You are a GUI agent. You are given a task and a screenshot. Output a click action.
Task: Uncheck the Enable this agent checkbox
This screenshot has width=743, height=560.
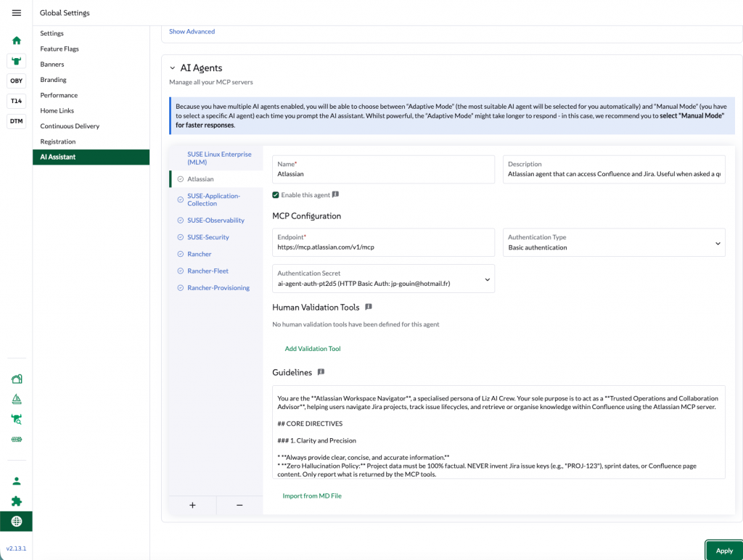coord(276,194)
